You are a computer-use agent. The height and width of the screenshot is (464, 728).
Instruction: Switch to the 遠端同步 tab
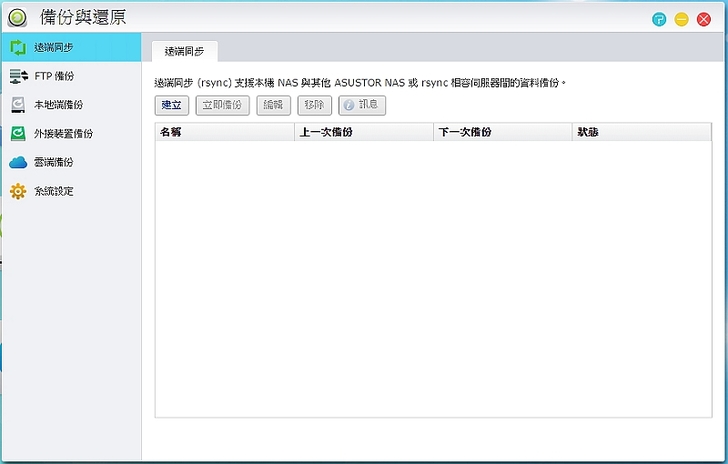pos(184,50)
